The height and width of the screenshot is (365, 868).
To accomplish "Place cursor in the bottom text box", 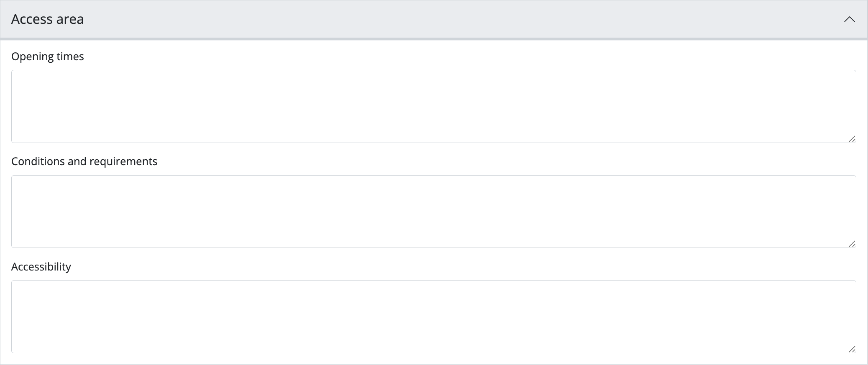I will 433,317.
